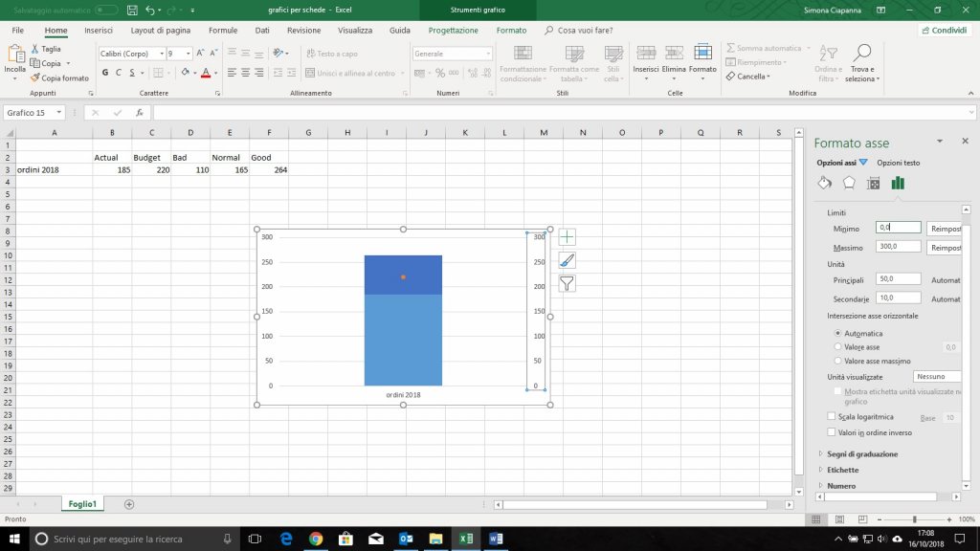
Task: Select the Copia formato icon
Action: point(36,77)
